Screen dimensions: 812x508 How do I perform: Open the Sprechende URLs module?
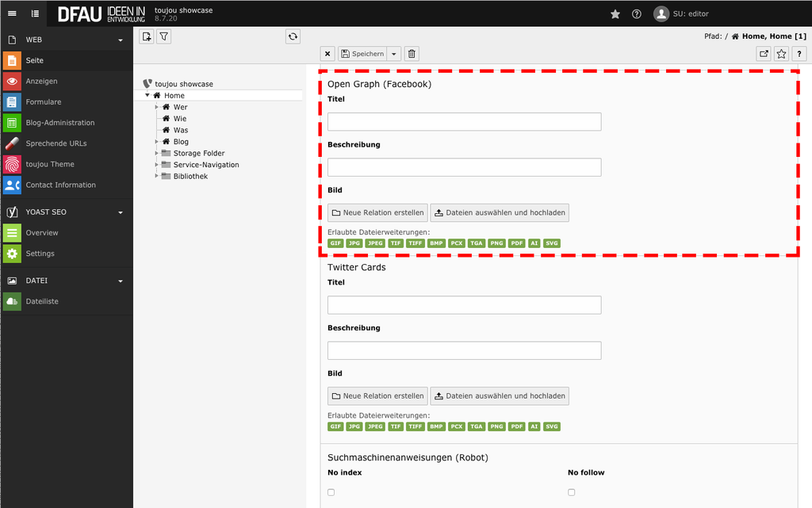click(67, 143)
